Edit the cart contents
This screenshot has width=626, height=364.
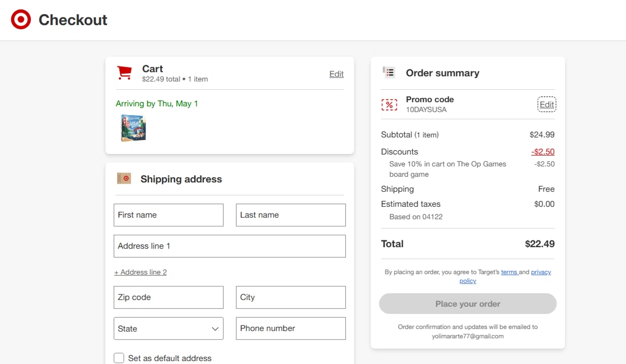(x=336, y=74)
